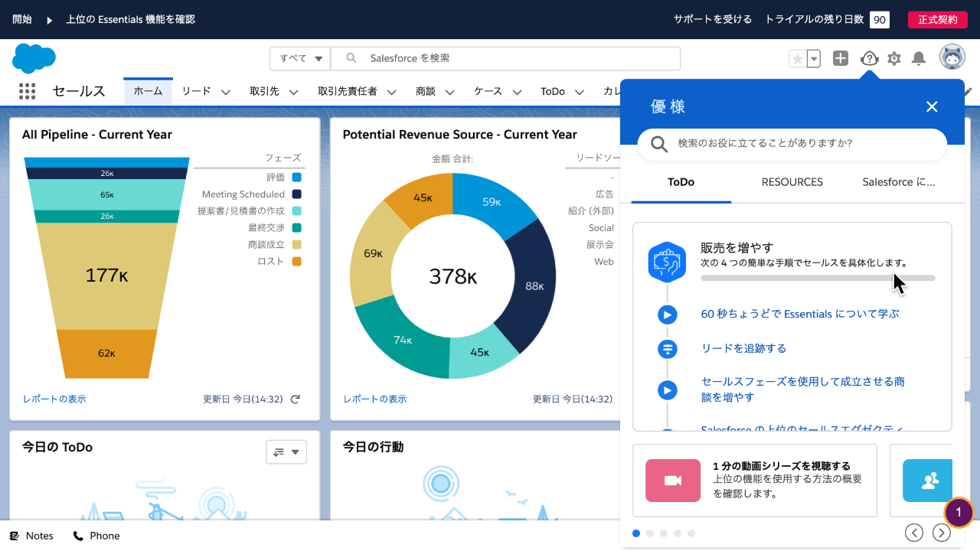
Task: Open the global create plus icon
Action: [841, 58]
